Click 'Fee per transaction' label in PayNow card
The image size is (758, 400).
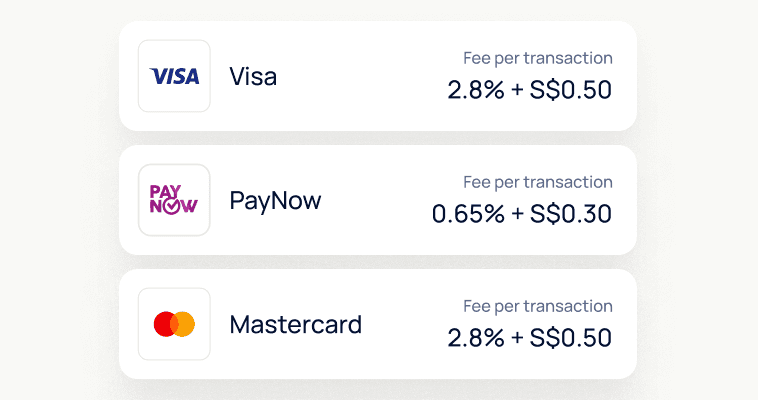(538, 182)
